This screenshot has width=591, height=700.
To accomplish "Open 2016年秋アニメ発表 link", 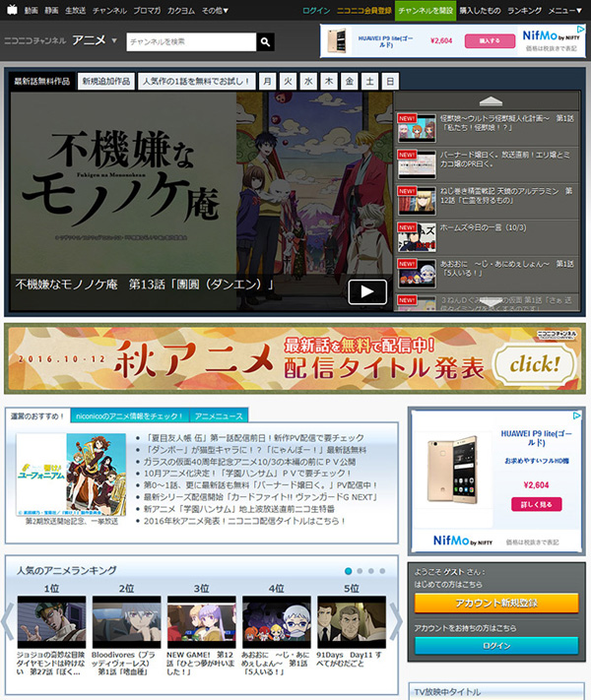I will point(244,521).
